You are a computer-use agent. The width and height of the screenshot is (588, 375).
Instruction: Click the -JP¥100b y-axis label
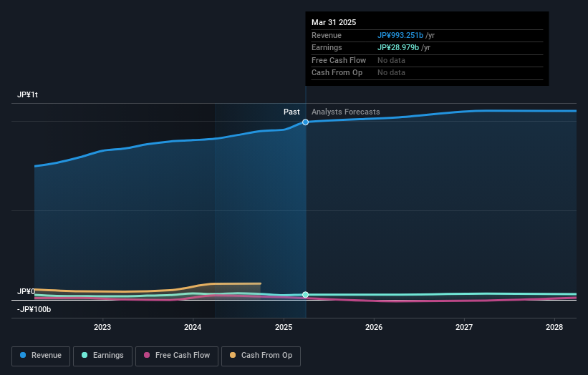34,309
